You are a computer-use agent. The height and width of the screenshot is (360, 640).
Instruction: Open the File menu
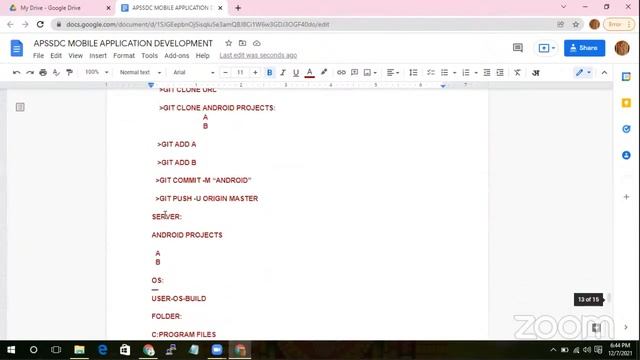click(38, 56)
